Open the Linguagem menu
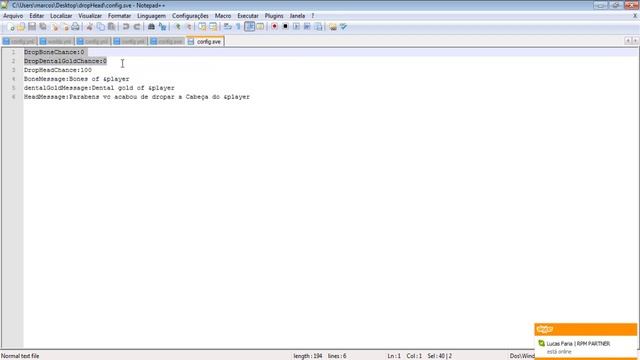640x360 pixels. tap(151, 16)
